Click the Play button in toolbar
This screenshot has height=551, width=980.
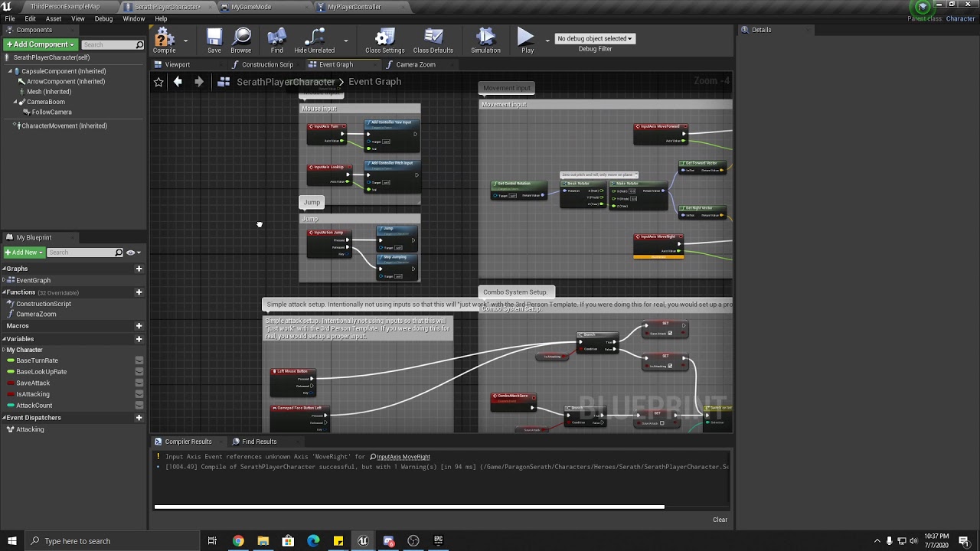tap(527, 41)
